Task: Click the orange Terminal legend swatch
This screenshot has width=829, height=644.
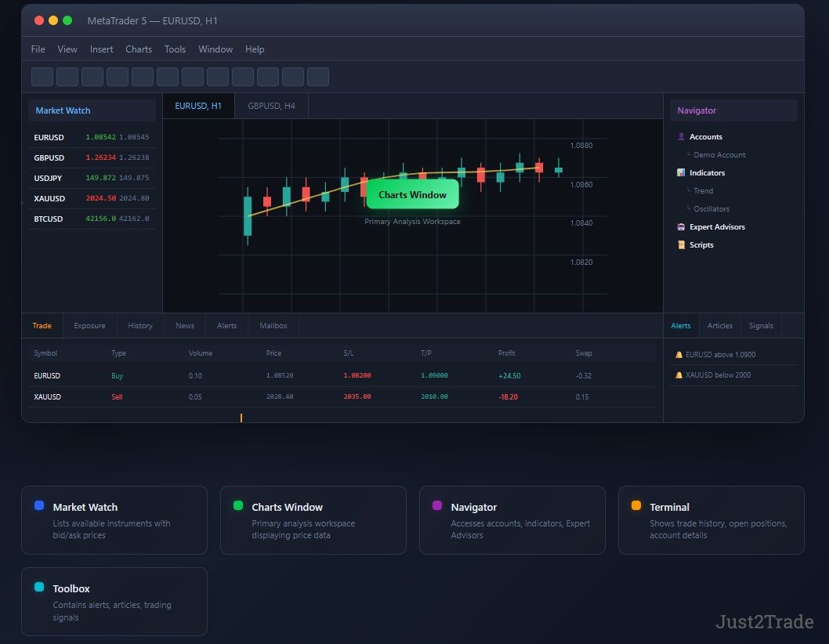Action: coord(635,506)
